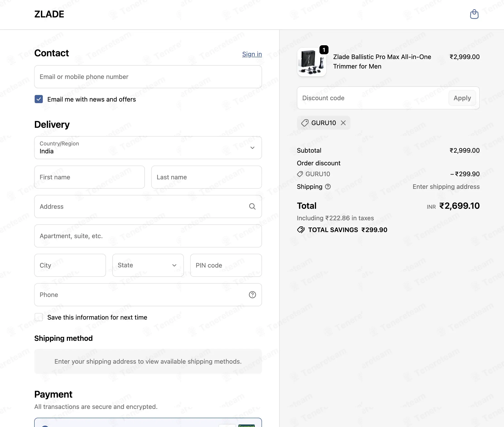The width and height of the screenshot is (504, 427).
Task: Click the Contact section heading
Action: click(52, 53)
